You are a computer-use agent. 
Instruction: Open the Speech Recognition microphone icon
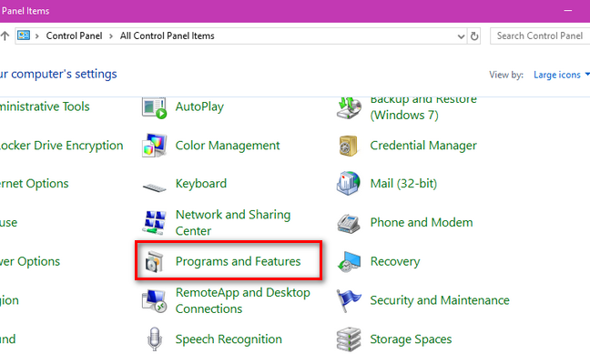[x=154, y=339]
